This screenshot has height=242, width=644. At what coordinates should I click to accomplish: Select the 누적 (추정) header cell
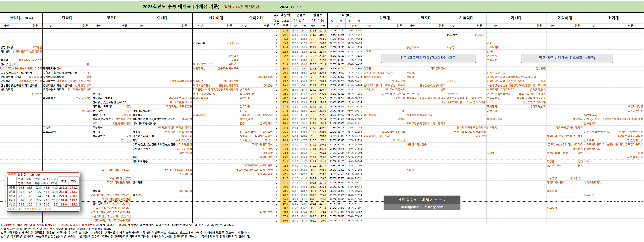345,15
